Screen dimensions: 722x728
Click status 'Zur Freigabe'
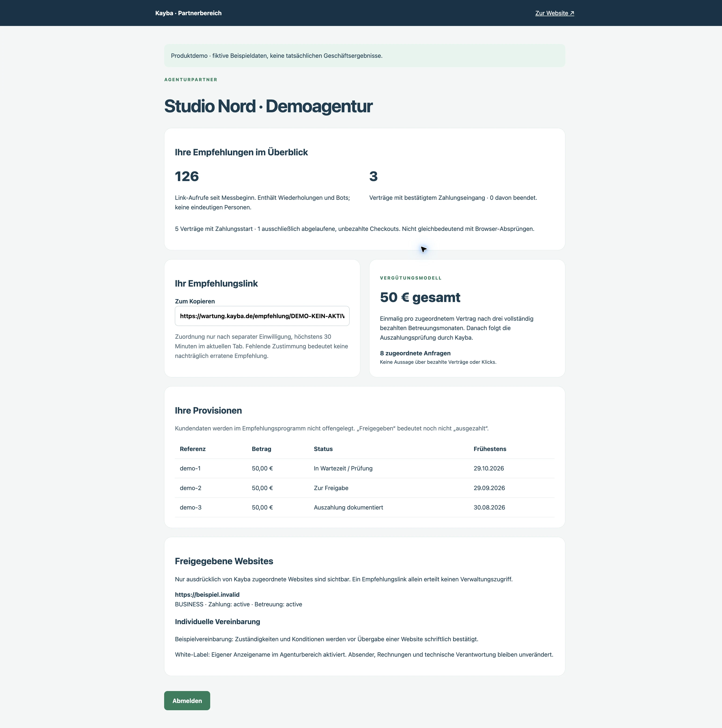pos(331,488)
